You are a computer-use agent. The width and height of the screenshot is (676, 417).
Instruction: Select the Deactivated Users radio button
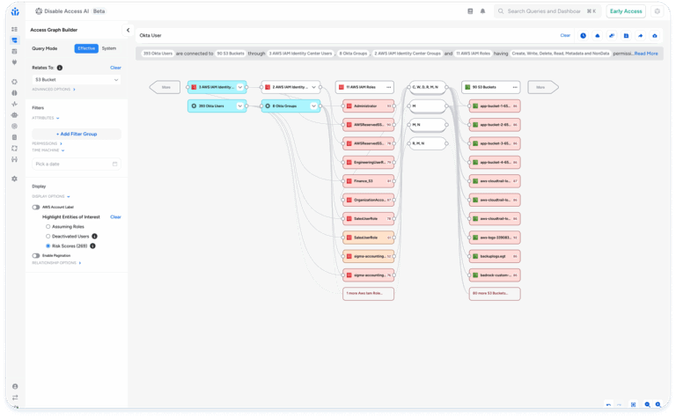pyautogui.click(x=48, y=236)
